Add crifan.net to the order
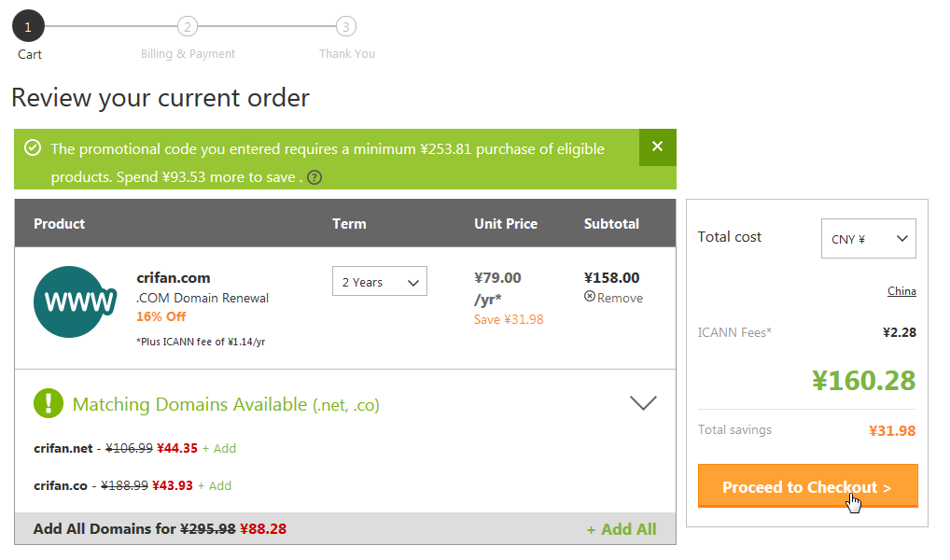950x560 pixels. tap(219, 448)
